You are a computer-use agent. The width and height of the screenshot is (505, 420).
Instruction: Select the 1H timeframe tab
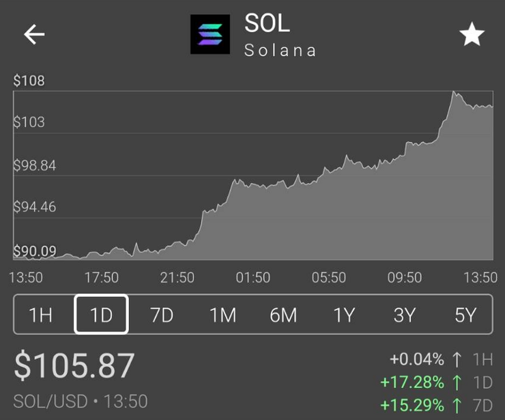41,315
